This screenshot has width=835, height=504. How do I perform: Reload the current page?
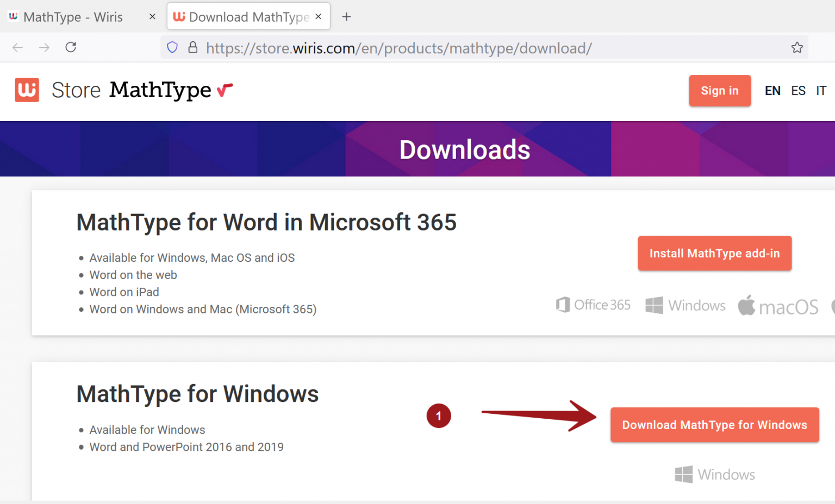pyautogui.click(x=71, y=48)
